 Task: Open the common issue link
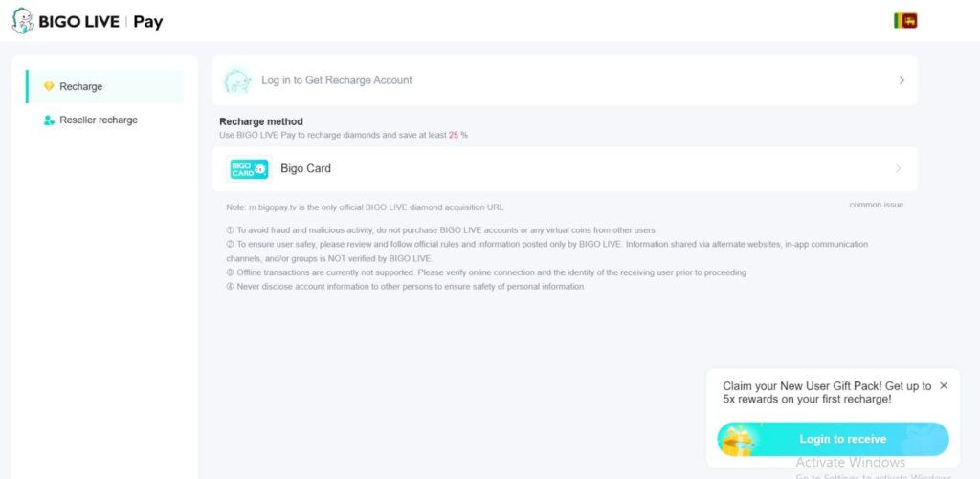point(876,205)
